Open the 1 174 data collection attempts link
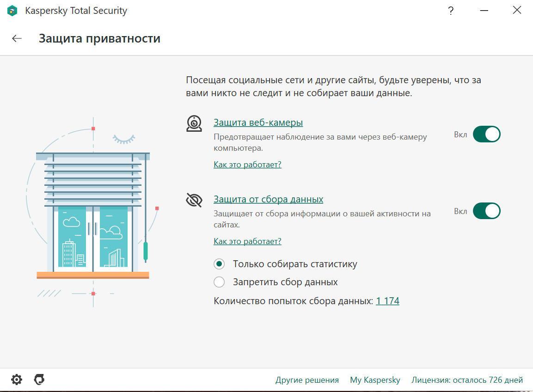This screenshot has width=533, height=392. pyautogui.click(x=387, y=301)
